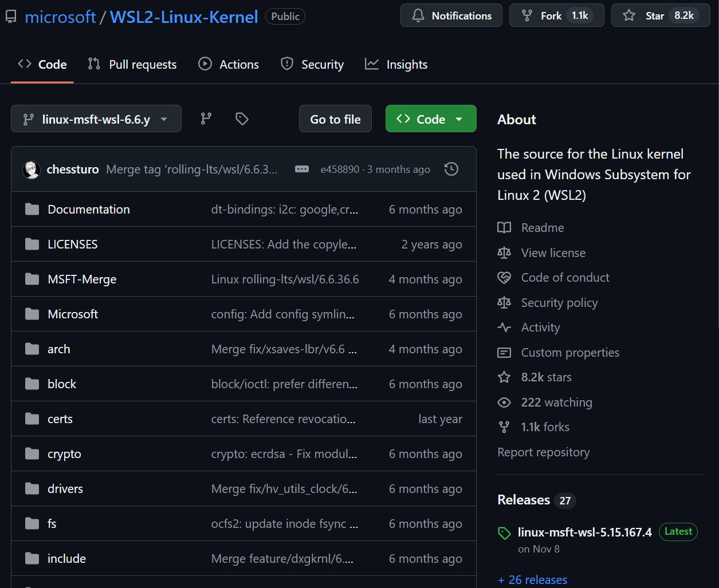
Task: Open the 'Merge fix/xsaves-lbr/v6.6' commit
Action: tap(284, 349)
